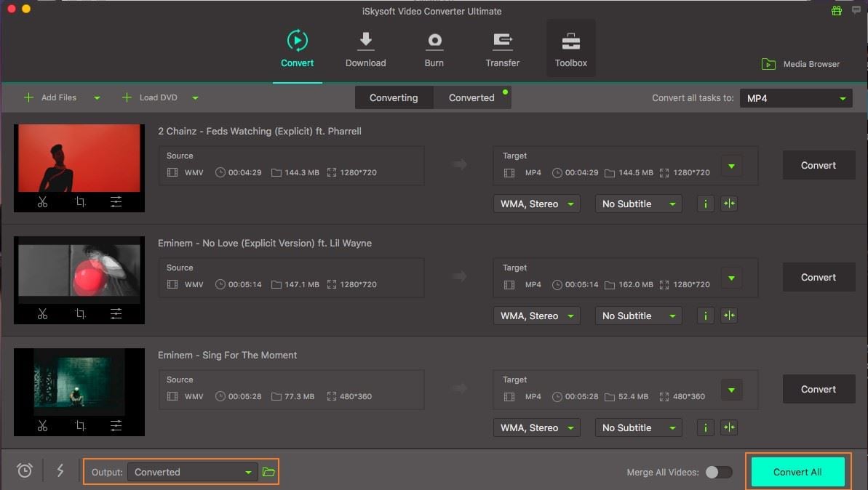Open effects settings for No Love video
The width and height of the screenshot is (868, 490).
coord(116,314)
